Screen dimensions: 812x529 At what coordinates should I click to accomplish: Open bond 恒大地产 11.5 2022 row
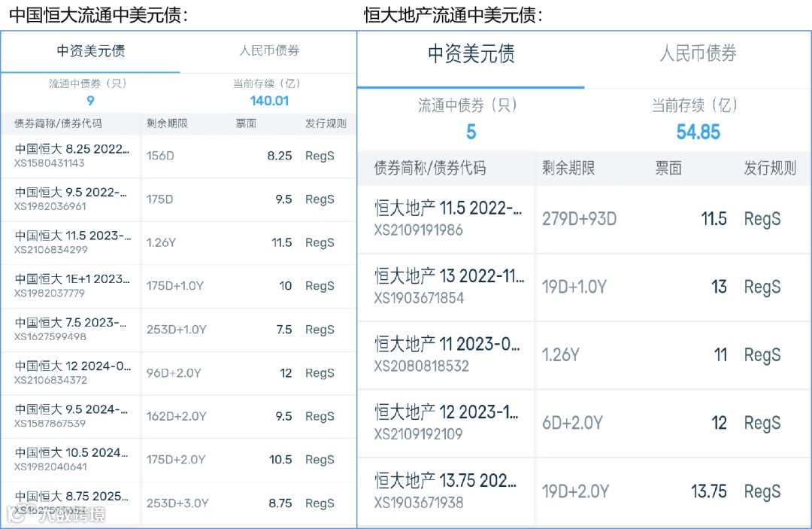(x=585, y=219)
